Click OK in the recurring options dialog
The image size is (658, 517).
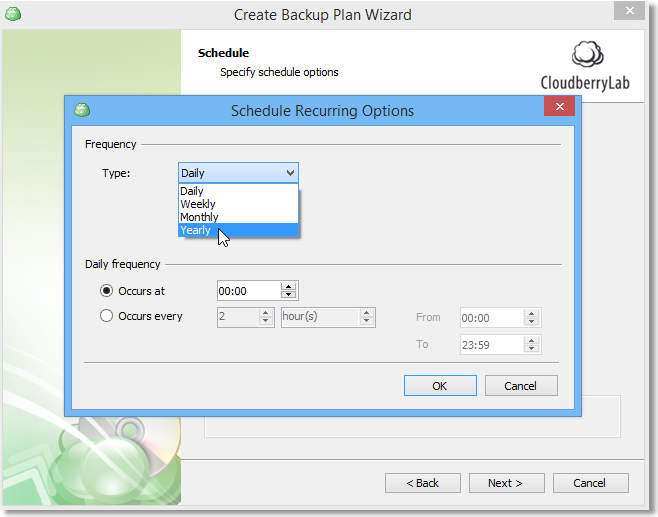439,386
